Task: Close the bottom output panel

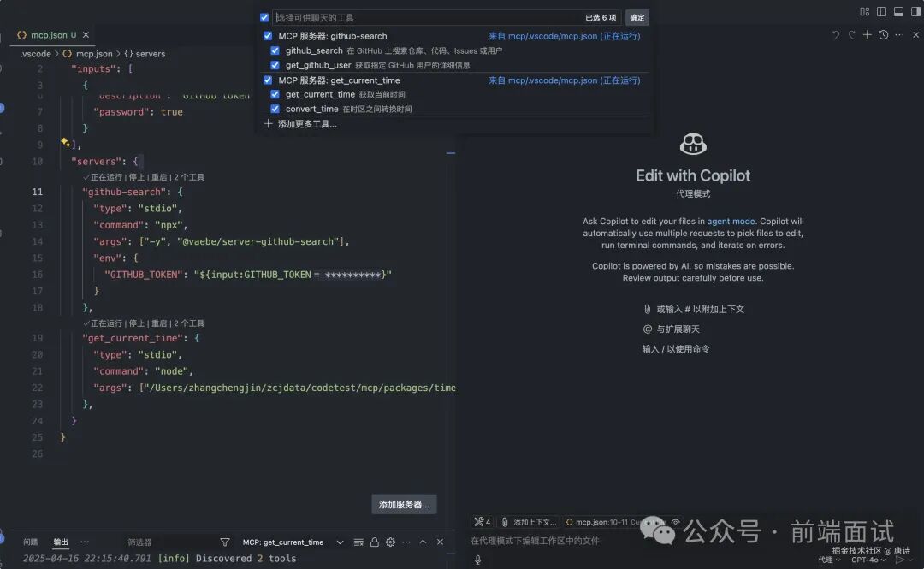Action: tap(440, 542)
